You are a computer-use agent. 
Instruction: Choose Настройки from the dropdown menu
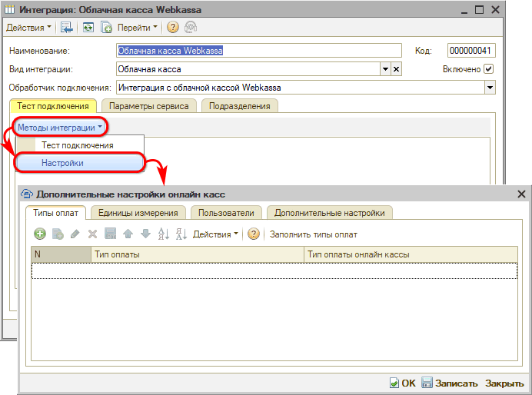[63, 163]
